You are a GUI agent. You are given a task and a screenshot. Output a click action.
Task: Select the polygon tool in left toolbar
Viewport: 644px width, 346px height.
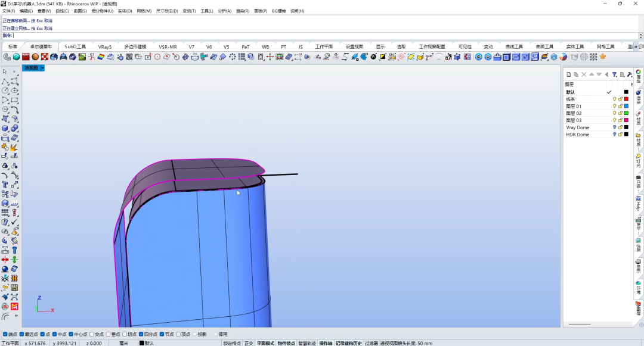pos(5,110)
